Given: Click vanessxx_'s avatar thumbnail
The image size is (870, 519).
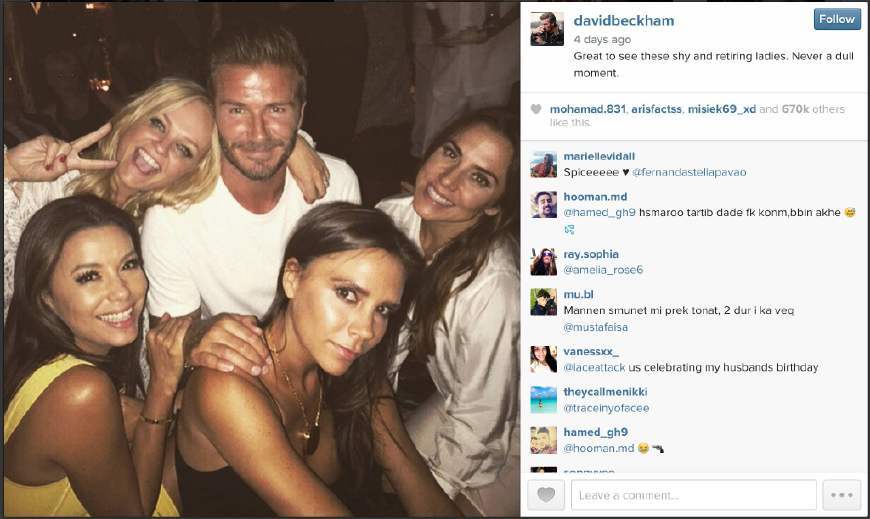Looking at the screenshot, I should pos(544,360).
